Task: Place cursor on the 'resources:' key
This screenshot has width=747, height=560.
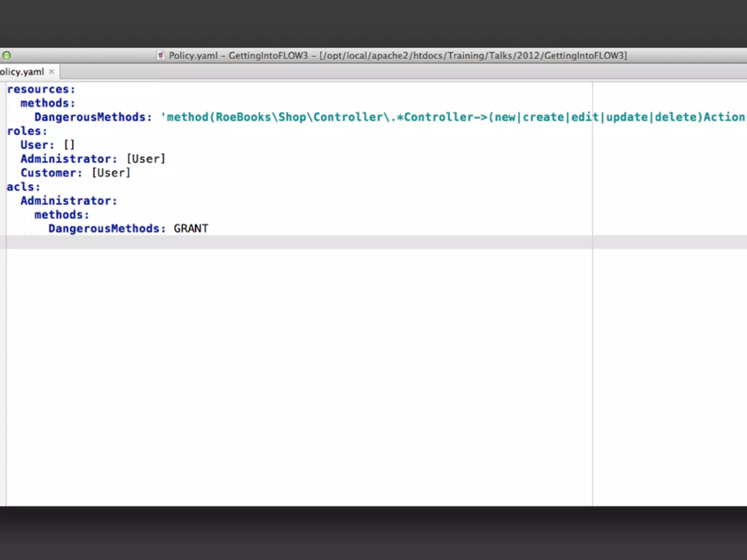Action: [41, 89]
